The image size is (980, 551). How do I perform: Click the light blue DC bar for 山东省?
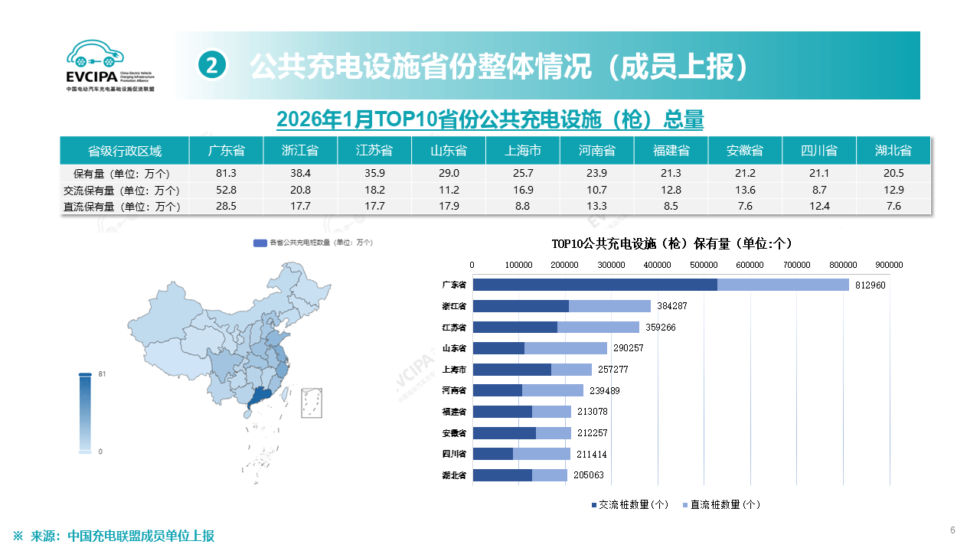click(565, 348)
